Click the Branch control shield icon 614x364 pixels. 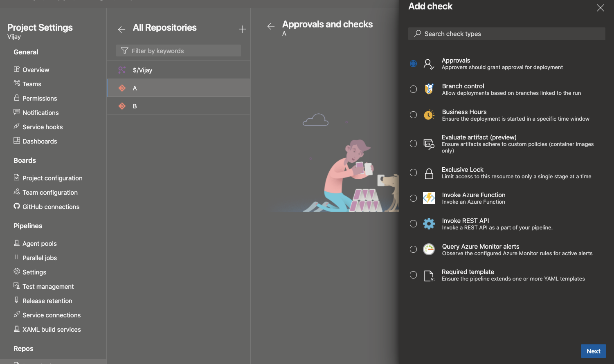pyautogui.click(x=429, y=89)
